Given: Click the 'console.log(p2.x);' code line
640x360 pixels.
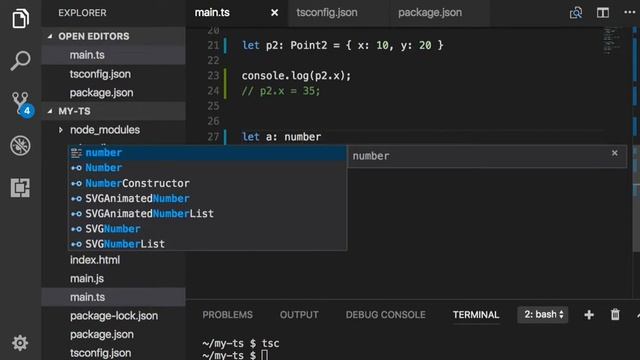Looking at the screenshot, I should pyautogui.click(x=296, y=76).
